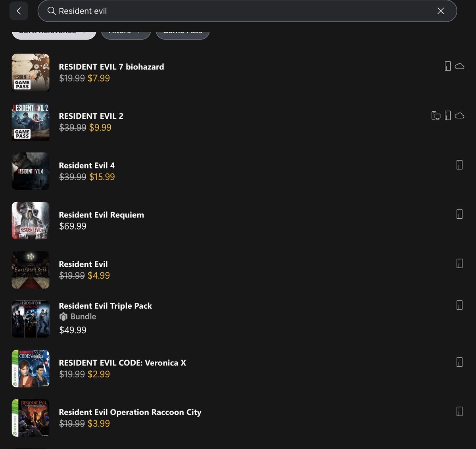
Task: Click the PC icon for RESIDENT EVIL 2
Action: tap(436, 116)
